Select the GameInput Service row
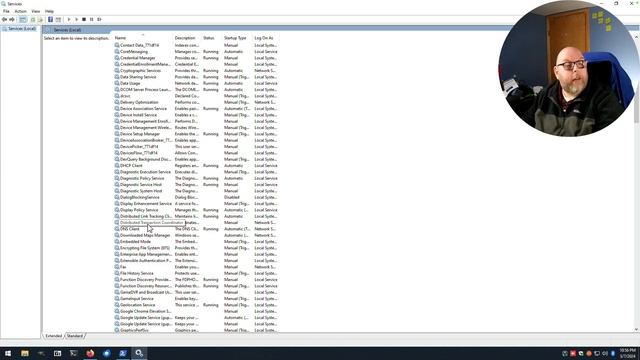640x360 pixels. coord(196,298)
